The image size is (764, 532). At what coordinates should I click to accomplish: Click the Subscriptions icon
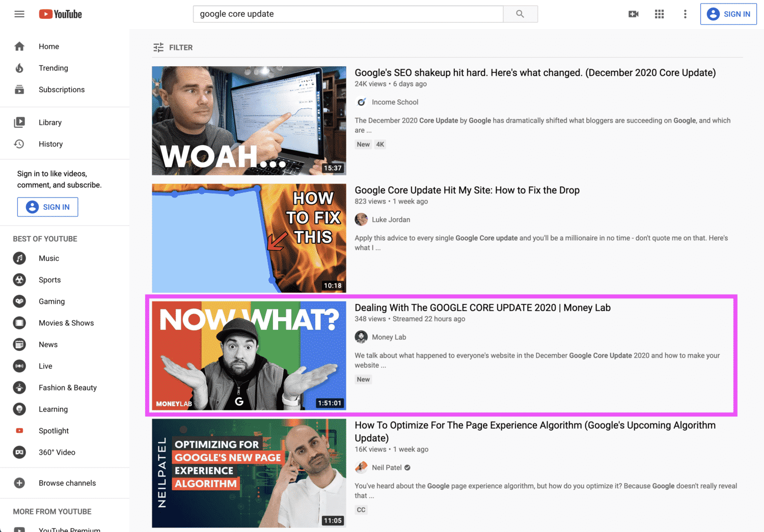[19, 90]
